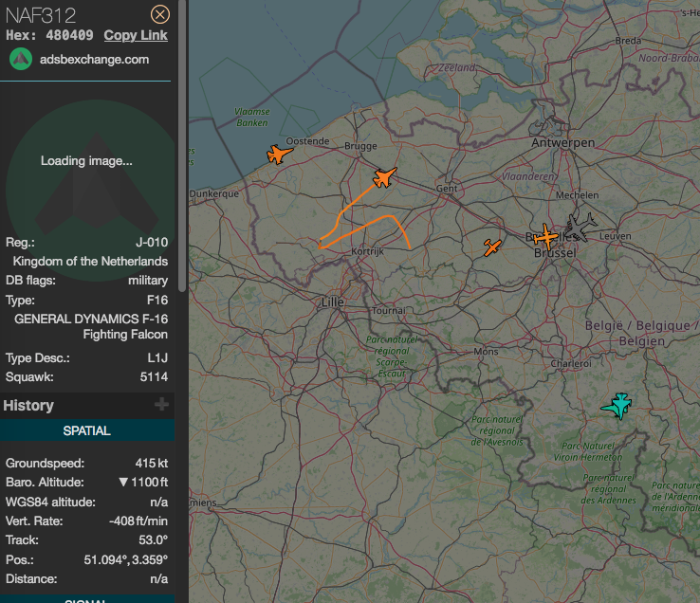Click the info panel vertical scrollbar
Viewport: 700px width, 603px height.
coord(182,145)
